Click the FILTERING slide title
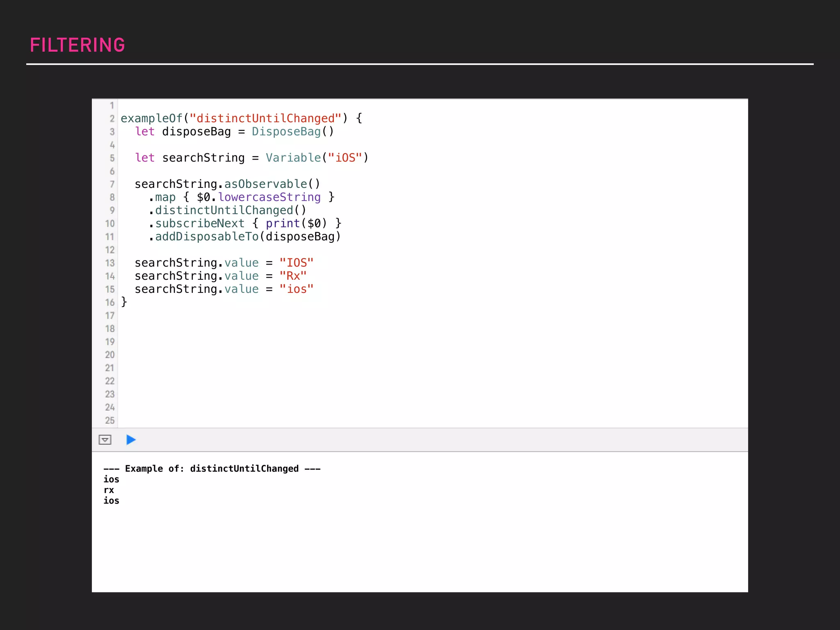Viewport: 840px width, 630px height. (x=77, y=45)
